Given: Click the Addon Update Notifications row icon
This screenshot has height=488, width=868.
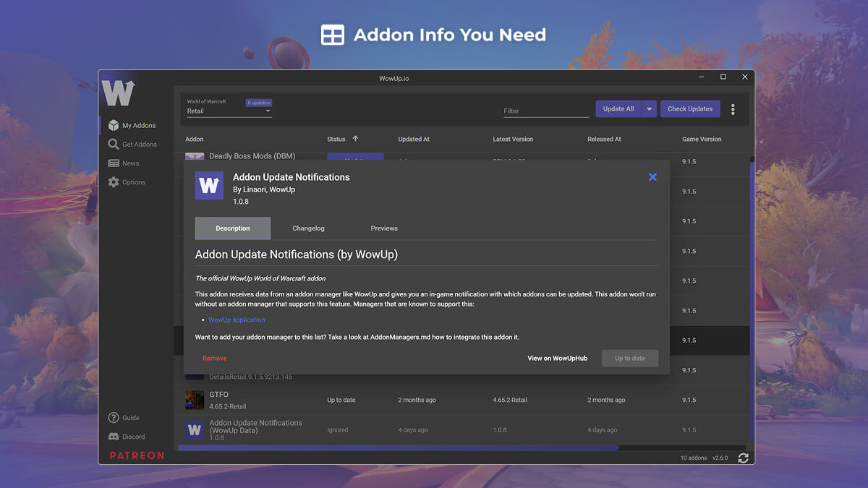Looking at the screenshot, I should (195, 429).
